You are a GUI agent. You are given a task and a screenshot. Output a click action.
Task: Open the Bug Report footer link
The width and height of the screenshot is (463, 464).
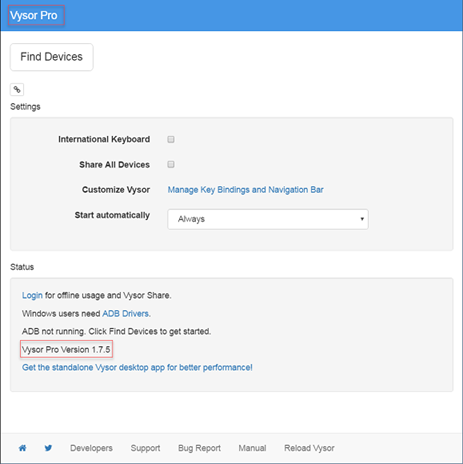coord(199,448)
